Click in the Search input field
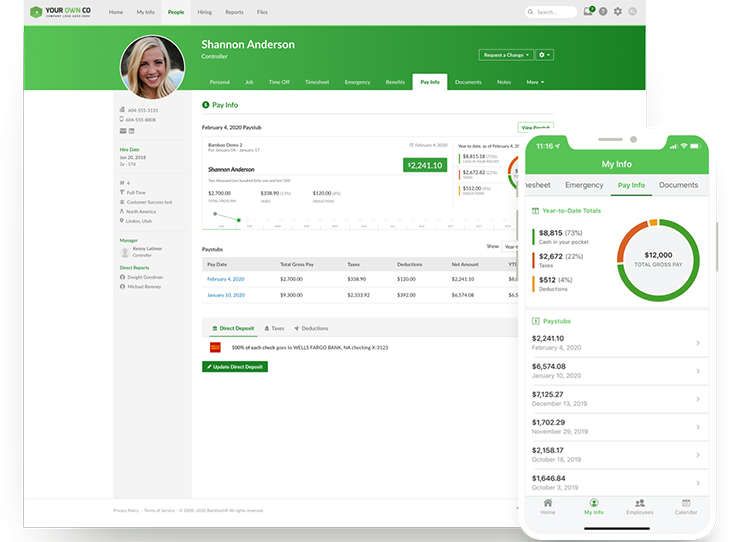The width and height of the screenshot is (740, 542). 551,12
